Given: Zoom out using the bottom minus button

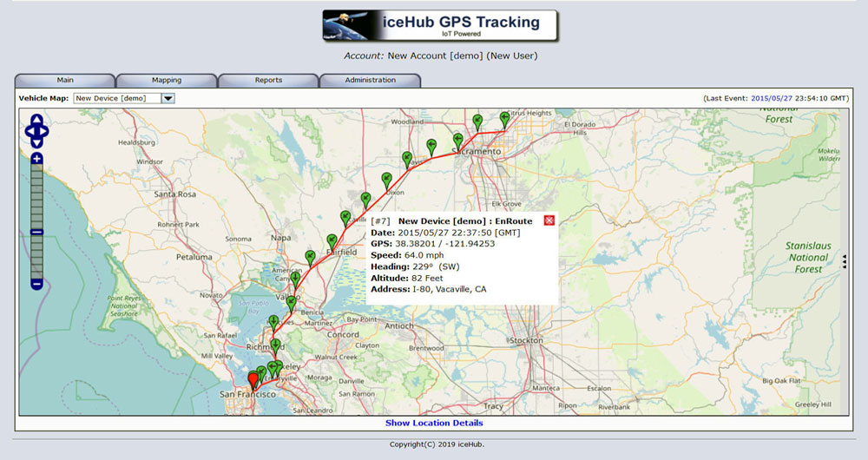Looking at the screenshot, I should pos(36,284).
